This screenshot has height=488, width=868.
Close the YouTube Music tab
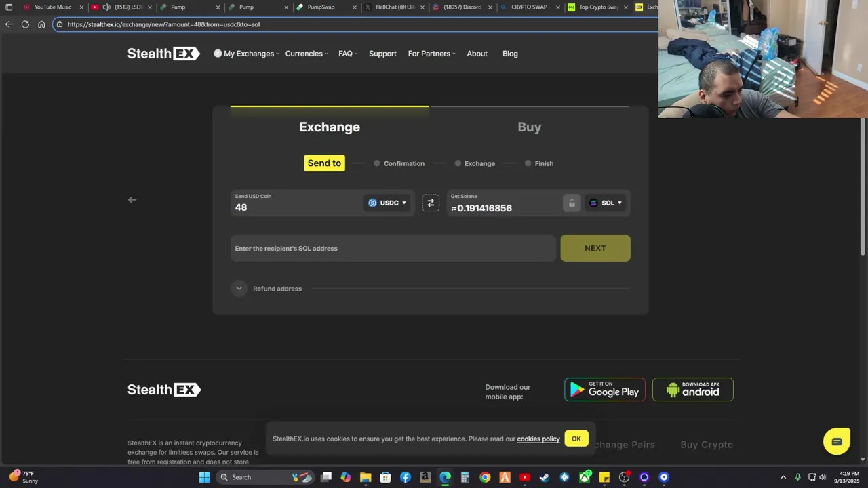click(81, 7)
